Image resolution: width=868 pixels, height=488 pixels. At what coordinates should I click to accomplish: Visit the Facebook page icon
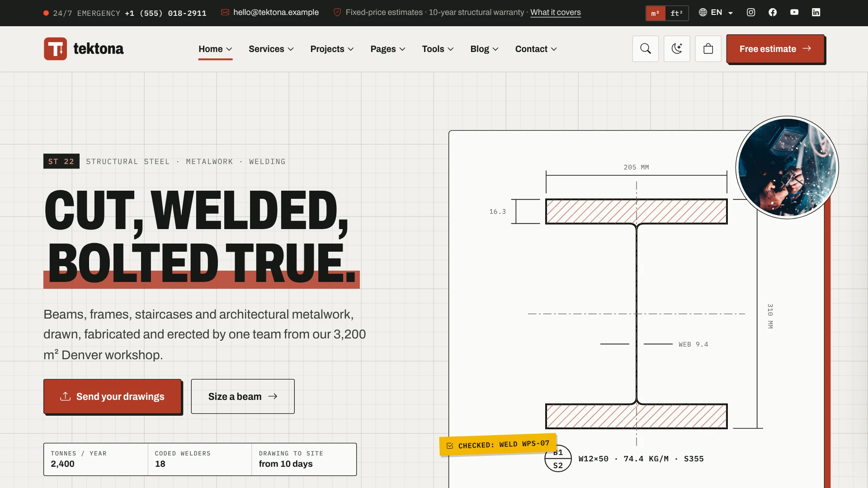(773, 12)
